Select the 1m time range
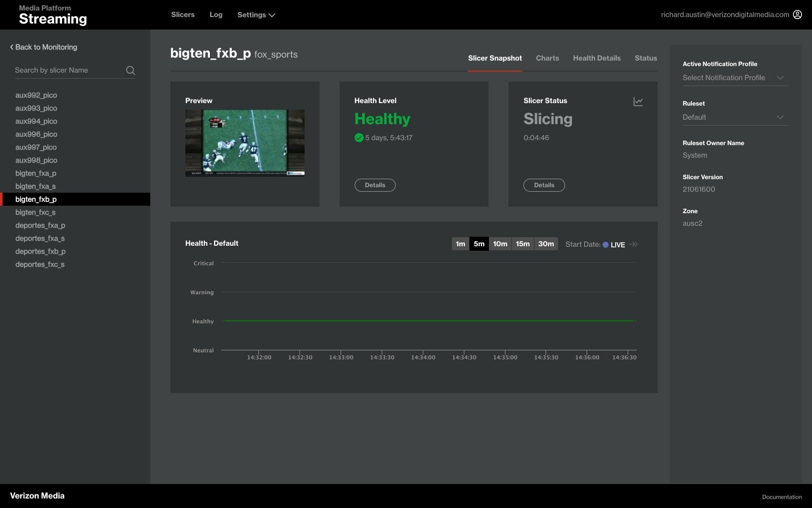 [460, 244]
